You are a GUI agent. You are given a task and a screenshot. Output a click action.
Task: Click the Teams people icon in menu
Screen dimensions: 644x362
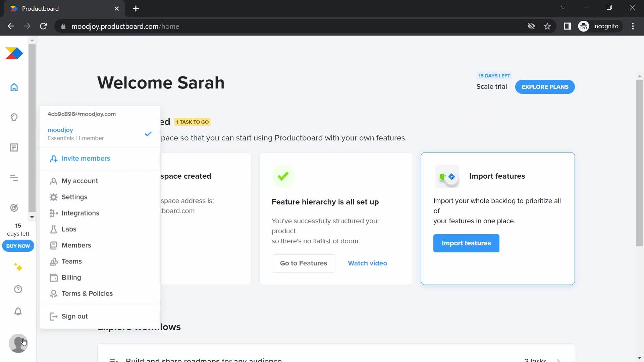click(54, 261)
